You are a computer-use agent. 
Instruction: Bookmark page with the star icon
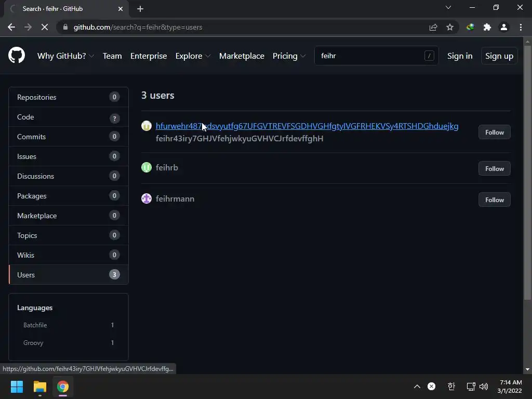coord(450,27)
